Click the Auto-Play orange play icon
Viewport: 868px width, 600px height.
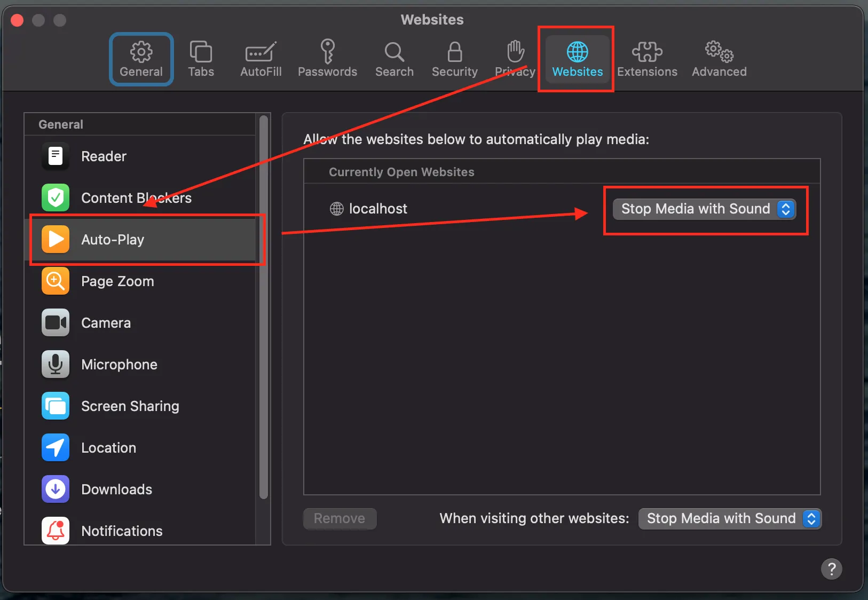click(56, 240)
